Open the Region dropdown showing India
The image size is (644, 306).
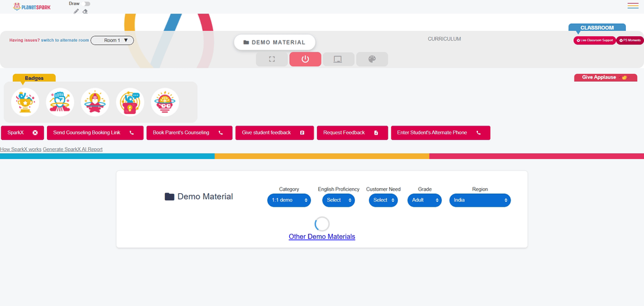click(480, 200)
